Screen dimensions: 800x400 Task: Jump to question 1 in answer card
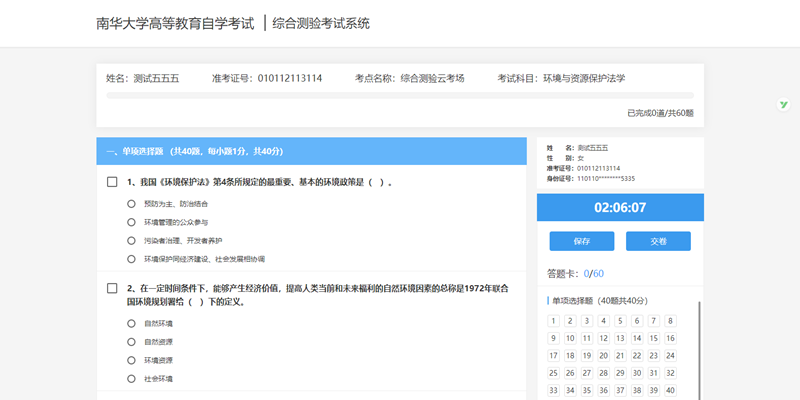[553, 321]
